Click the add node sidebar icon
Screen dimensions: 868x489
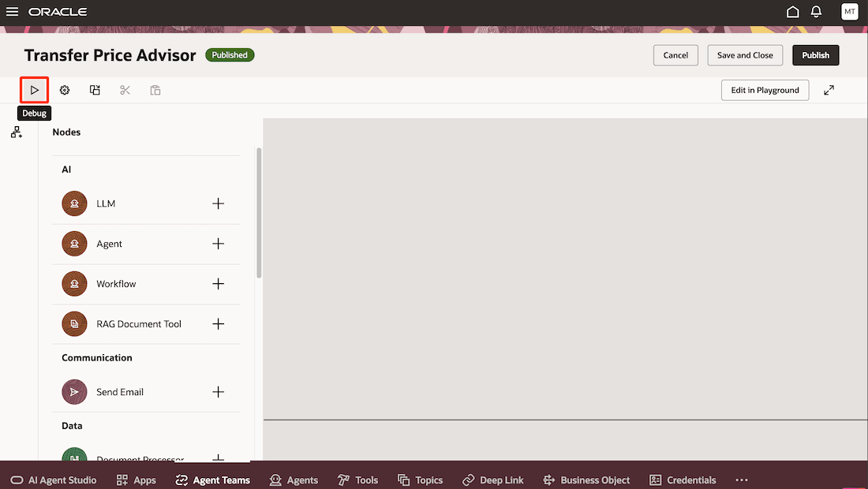pos(17,133)
